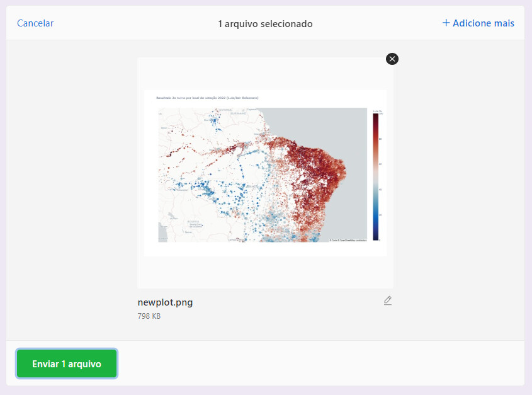The width and height of the screenshot is (532, 395).
Task: Click the pencil edit icon for newplot.png
Action: click(388, 301)
